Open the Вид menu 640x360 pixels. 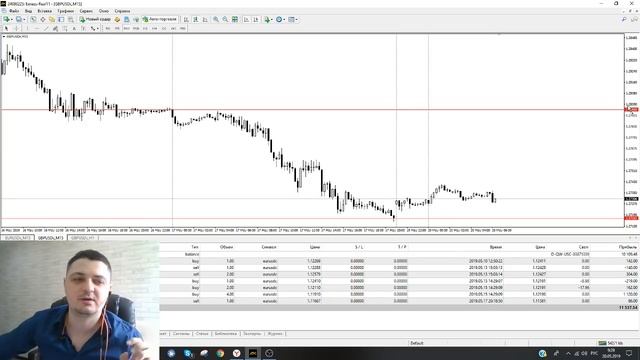point(29,11)
